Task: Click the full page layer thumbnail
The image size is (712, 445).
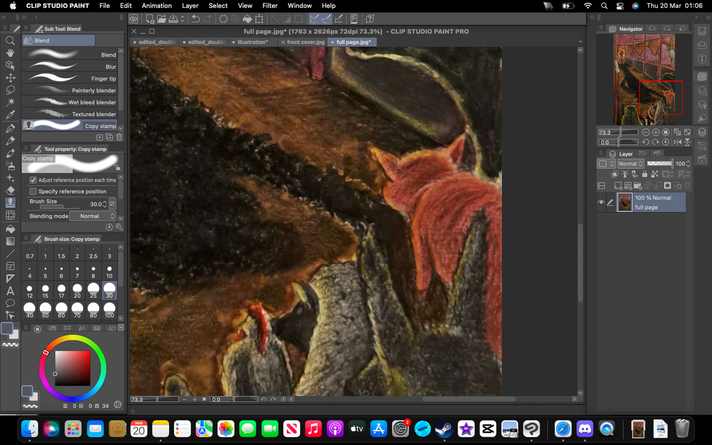Action: 625,203
